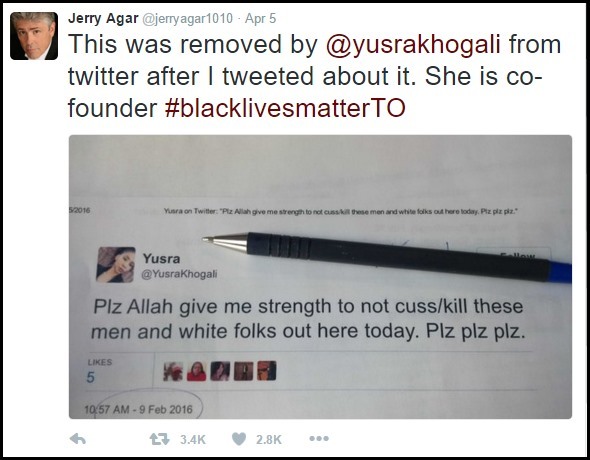Click the last liker avatar with sunglasses
Screen dimensions: 590x460
[267, 370]
